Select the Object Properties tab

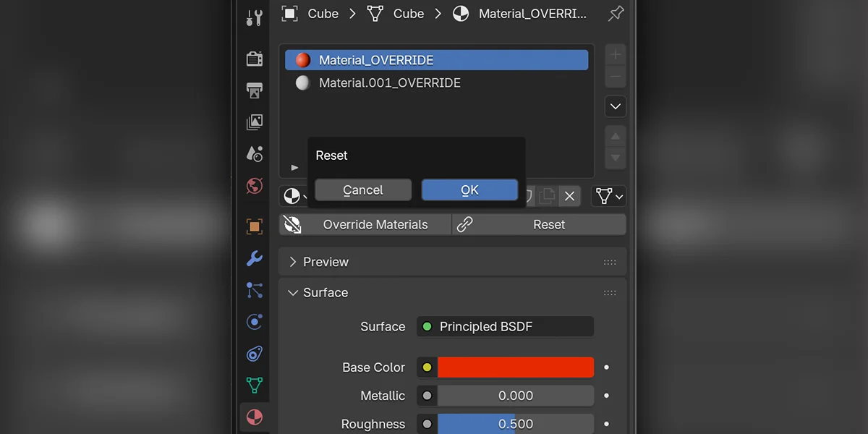click(254, 226)
